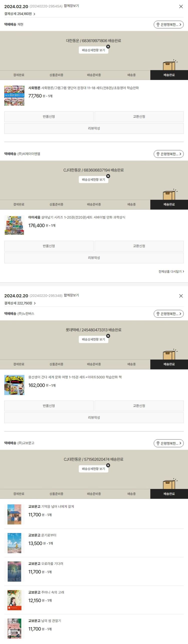Open delivery address pill for 씨제이이엔엠 shipment
Viewport: 188px width, 644px height.
click(169, 154)
